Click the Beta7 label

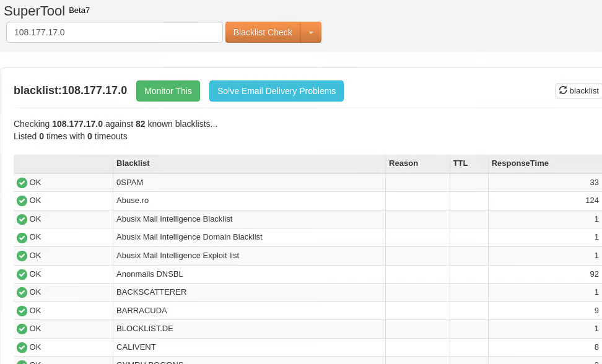pyautogui.click(x=79, y=11)
